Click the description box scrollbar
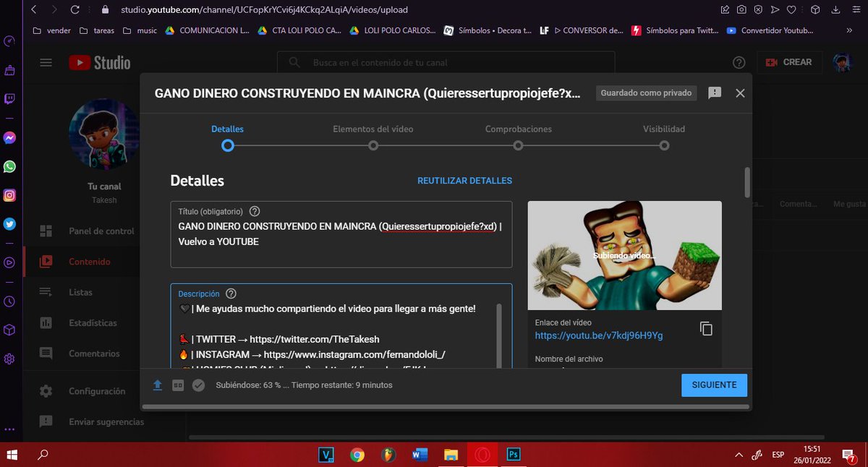 498,336
